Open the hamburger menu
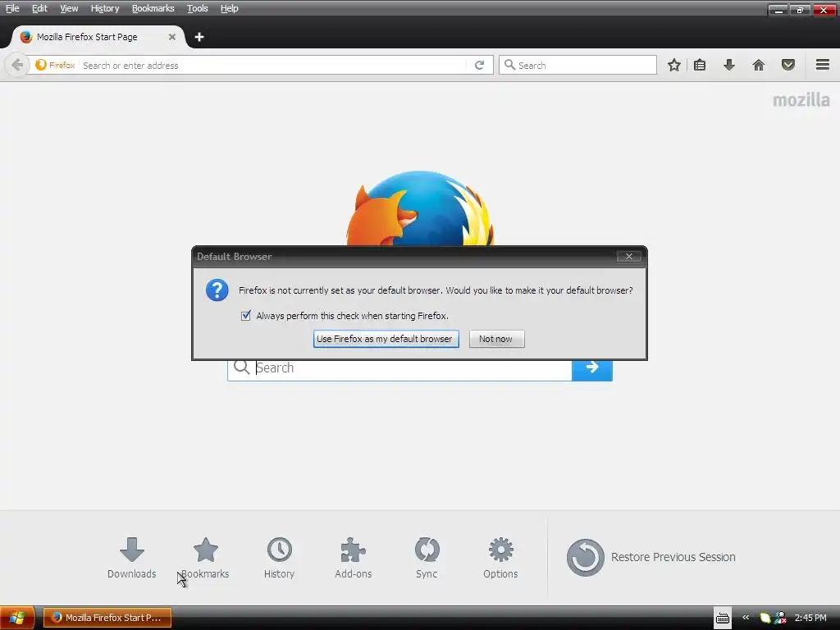This screenshot has width=840, height=630. click(x=823, y=65)
